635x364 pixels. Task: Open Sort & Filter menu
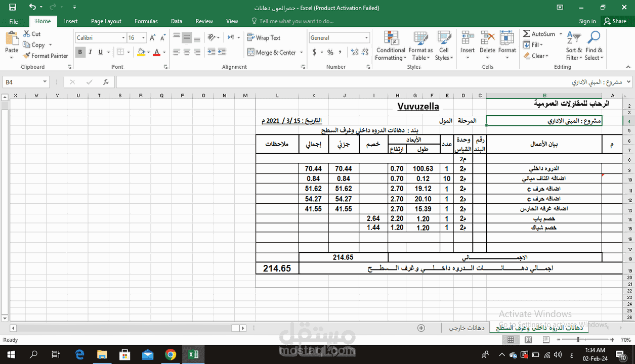point(574,45)
